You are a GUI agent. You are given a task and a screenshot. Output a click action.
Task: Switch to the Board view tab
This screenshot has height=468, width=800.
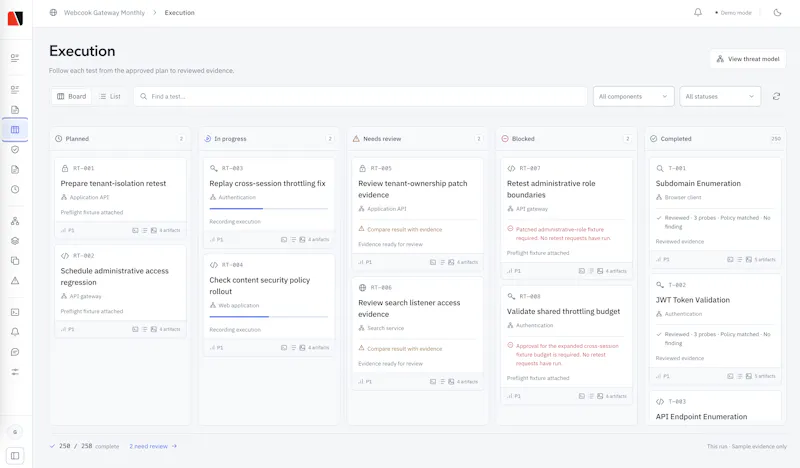pos(71,96)
